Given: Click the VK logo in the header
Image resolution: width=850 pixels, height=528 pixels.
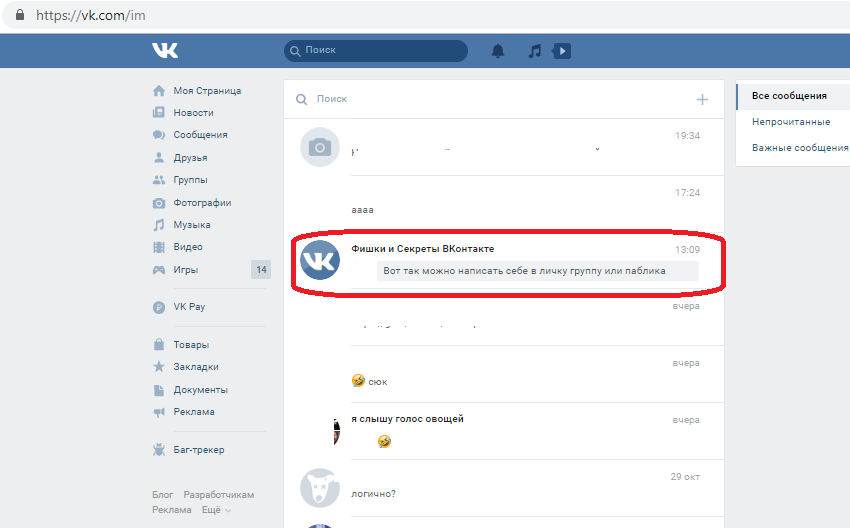Looking at the screenshot, I should pos(165,50).
